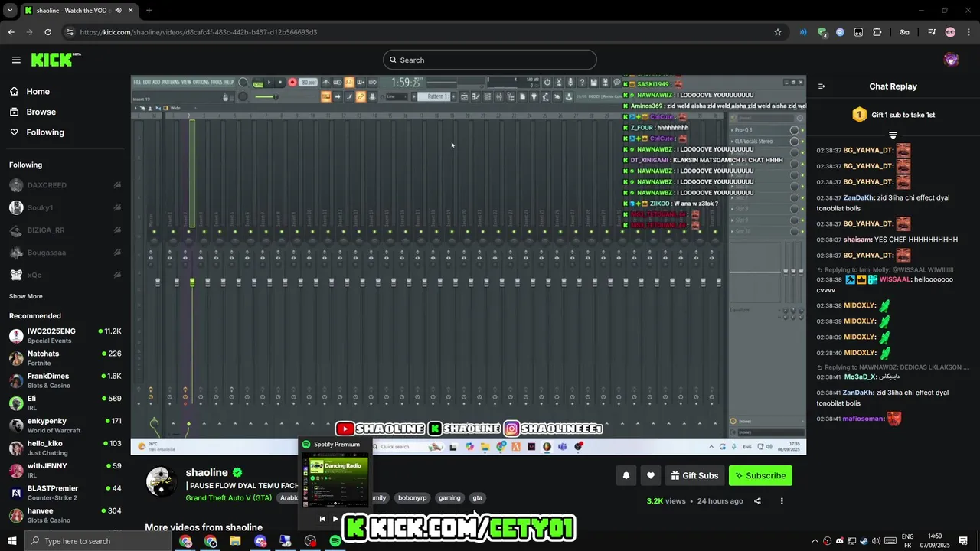Expand Show More under Following
Image resolution: width=980 pixels, height=551 pixels.
click(x=26, y=296)
